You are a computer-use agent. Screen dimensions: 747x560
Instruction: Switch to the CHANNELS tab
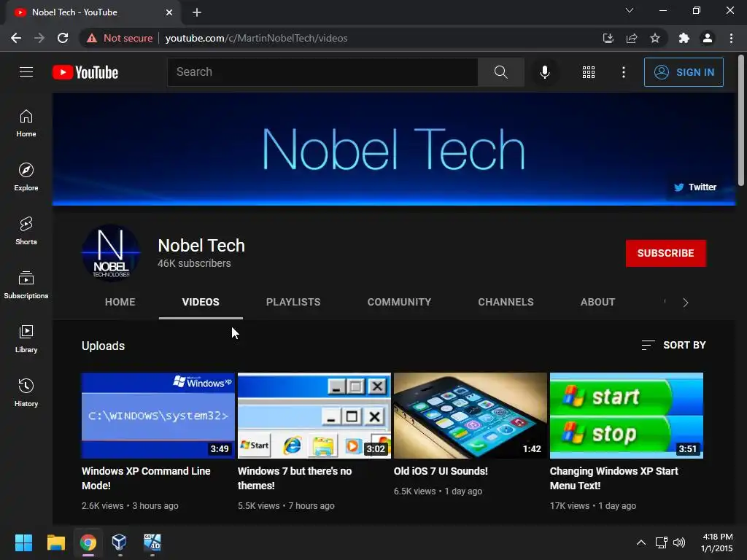506,302
